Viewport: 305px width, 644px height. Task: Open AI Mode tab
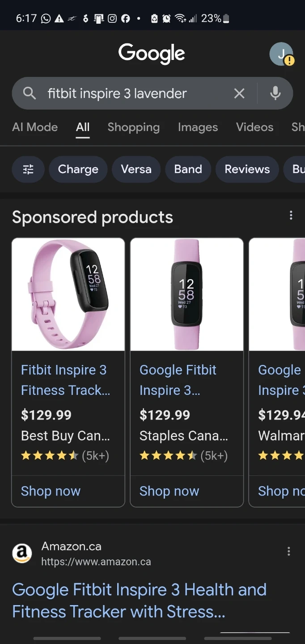[x=35, y=127]
